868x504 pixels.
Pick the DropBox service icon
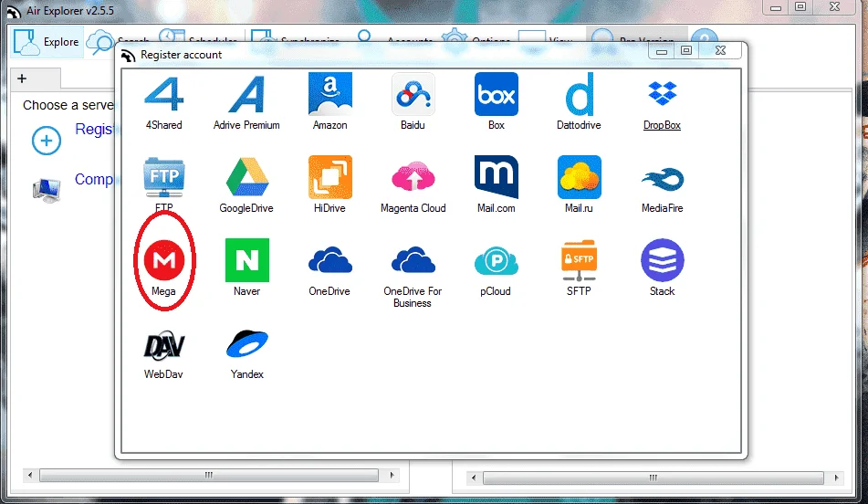coord(662,94)
